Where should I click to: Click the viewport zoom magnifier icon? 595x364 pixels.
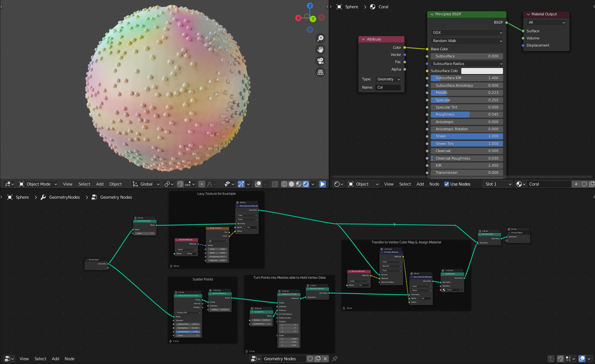click(x=320, y=38)
